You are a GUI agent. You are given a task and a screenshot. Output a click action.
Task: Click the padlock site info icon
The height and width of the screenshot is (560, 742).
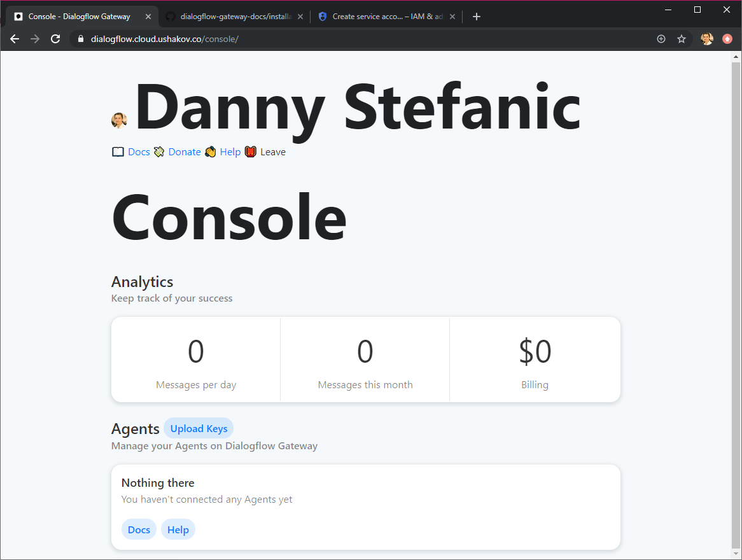point(80,39)
